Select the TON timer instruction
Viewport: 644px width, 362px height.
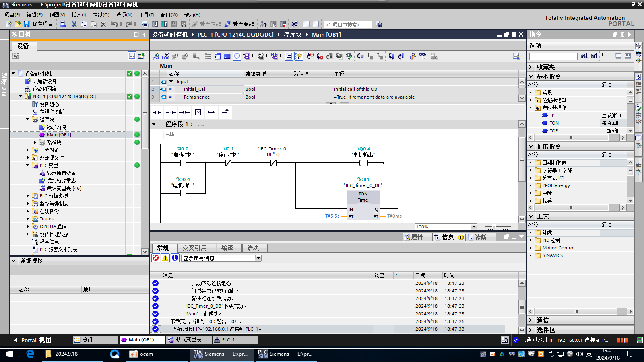click(554, 123)
